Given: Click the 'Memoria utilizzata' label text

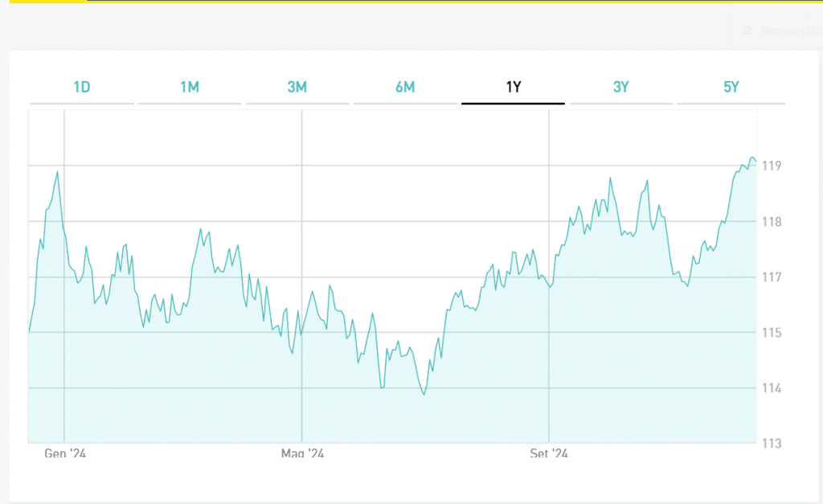Looking at the screenshot, I should coord(789,30).
